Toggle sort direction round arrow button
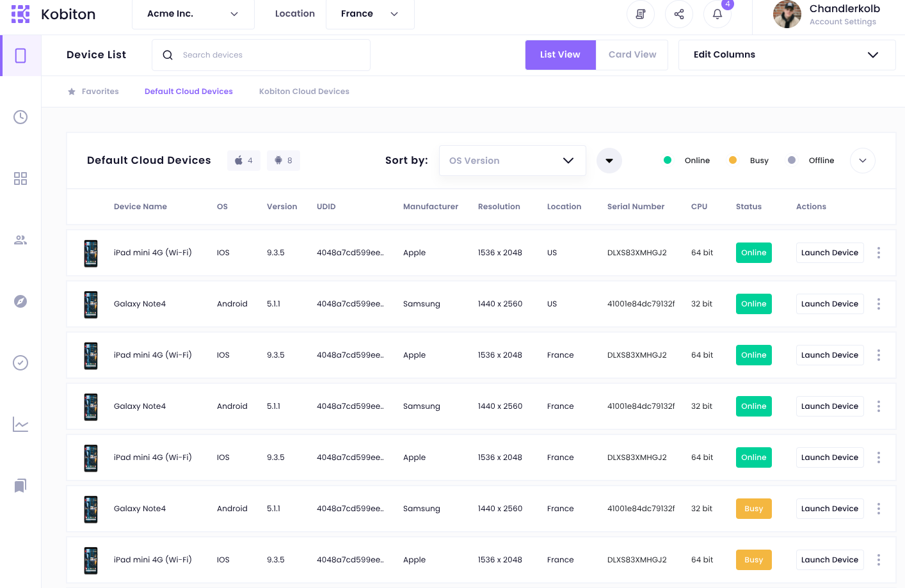The width and height of the screenshot is (905, 588). pos(609,161)
